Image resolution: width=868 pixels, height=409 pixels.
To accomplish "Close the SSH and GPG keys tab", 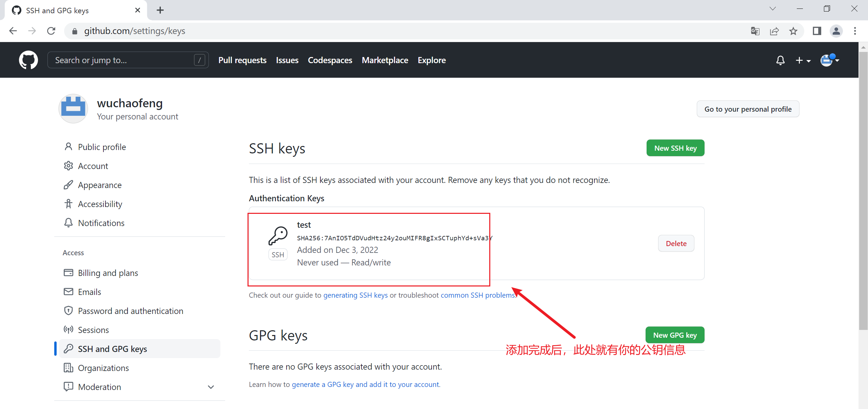I will (x=138, y=10).
